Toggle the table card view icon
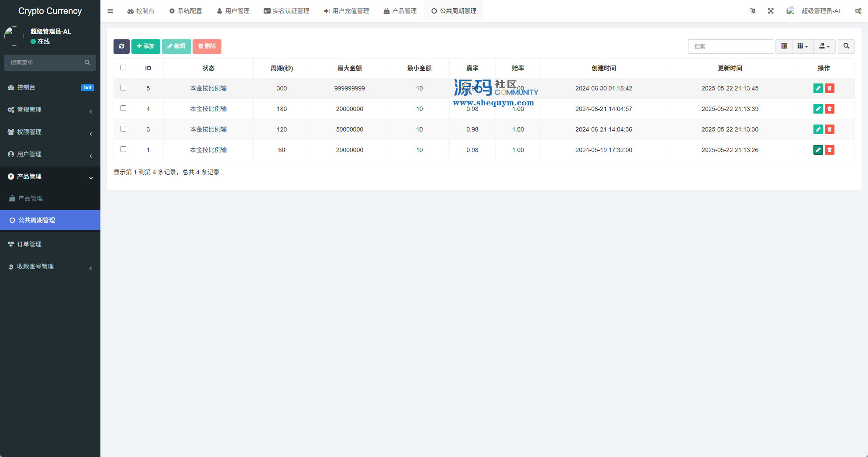This screenshot has width=868, height=457. 784,46
